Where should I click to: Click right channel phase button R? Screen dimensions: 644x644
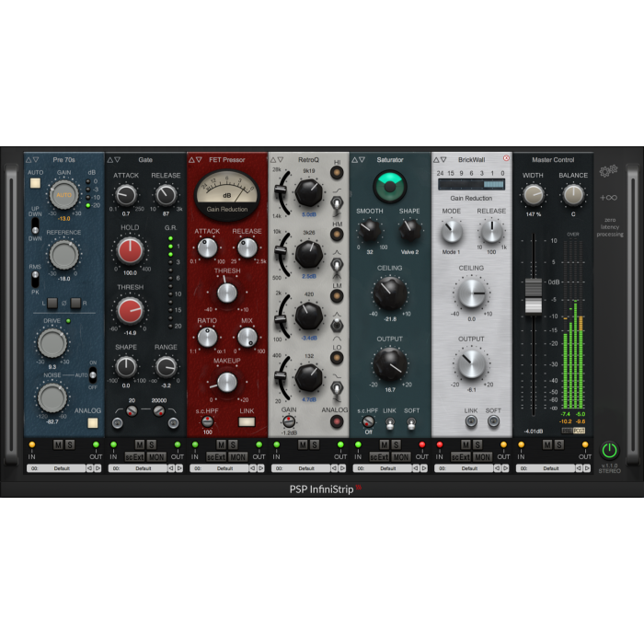[75, 303]
